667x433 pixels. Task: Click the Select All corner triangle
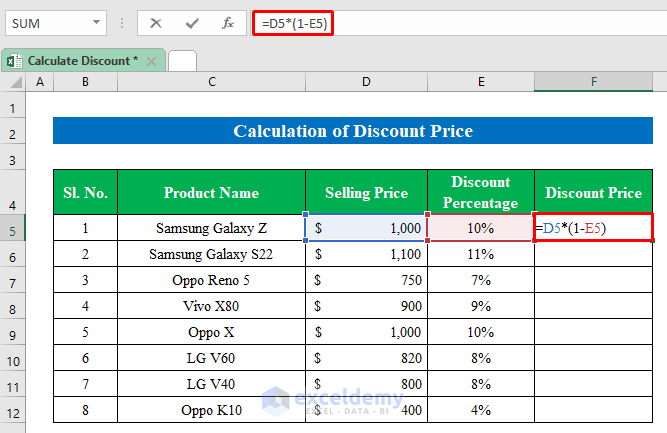pyautogui.click(x=13, y=81)
